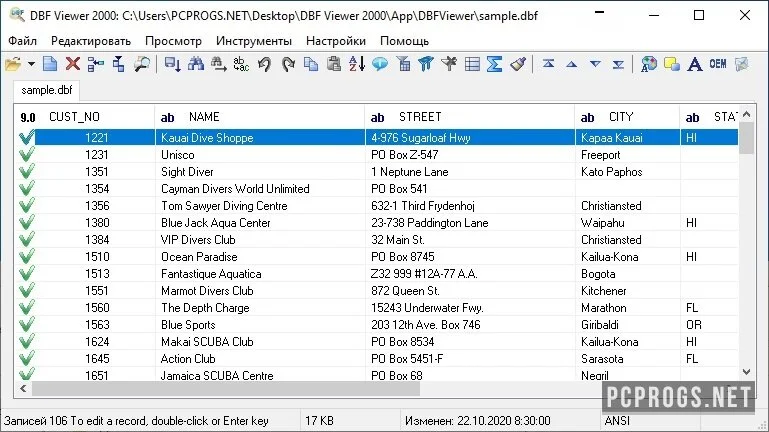Click the binoculars Find icon
The image size is (769, 432).
(196, 64)
